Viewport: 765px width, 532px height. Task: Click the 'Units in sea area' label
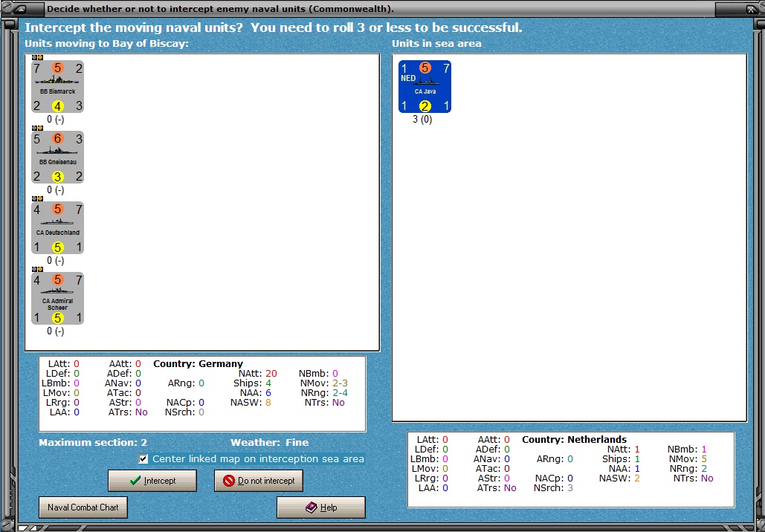436,43
